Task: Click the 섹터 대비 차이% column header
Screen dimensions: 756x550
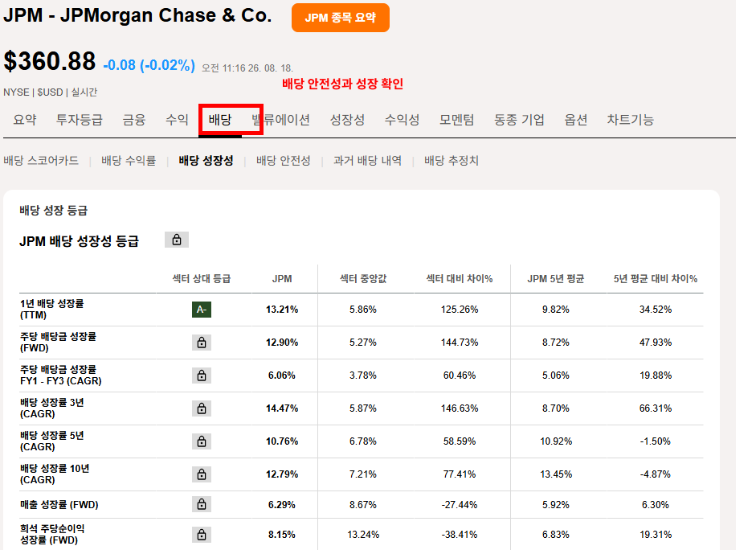Action: point(460,279)
